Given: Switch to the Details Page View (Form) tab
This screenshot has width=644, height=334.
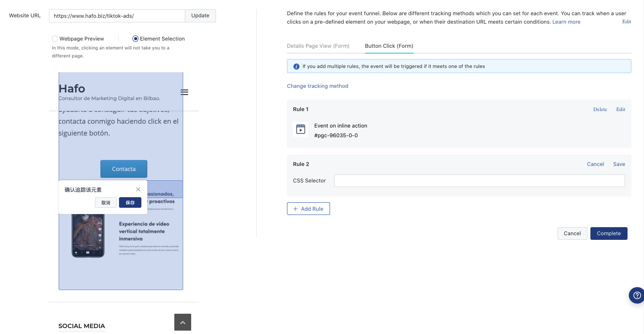Looking at the screenshot, I should 318,46.
